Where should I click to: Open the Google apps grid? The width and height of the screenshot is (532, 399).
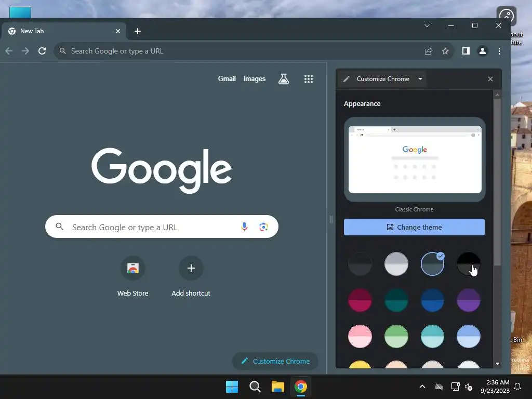(309, 79)
